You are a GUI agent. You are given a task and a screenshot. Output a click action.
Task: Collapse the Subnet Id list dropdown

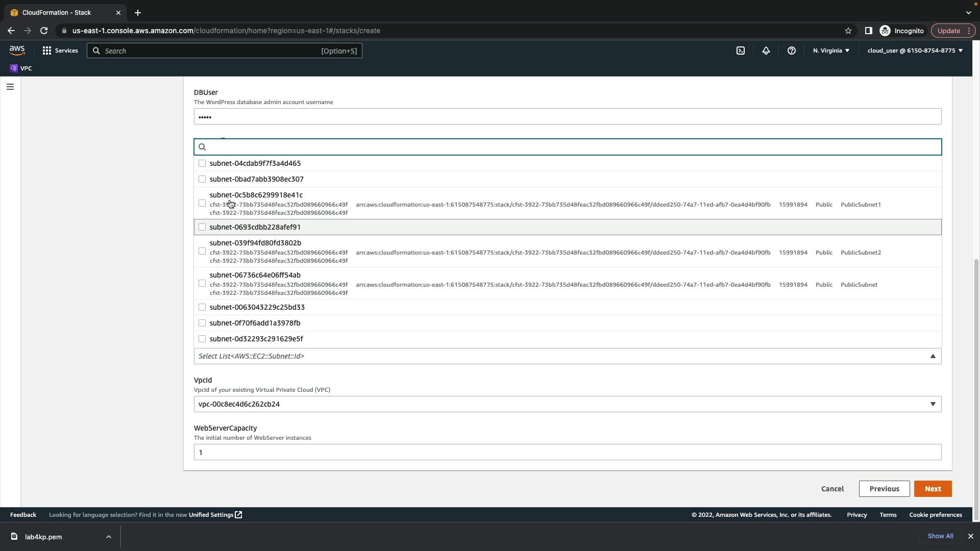(x=933, y=356)
